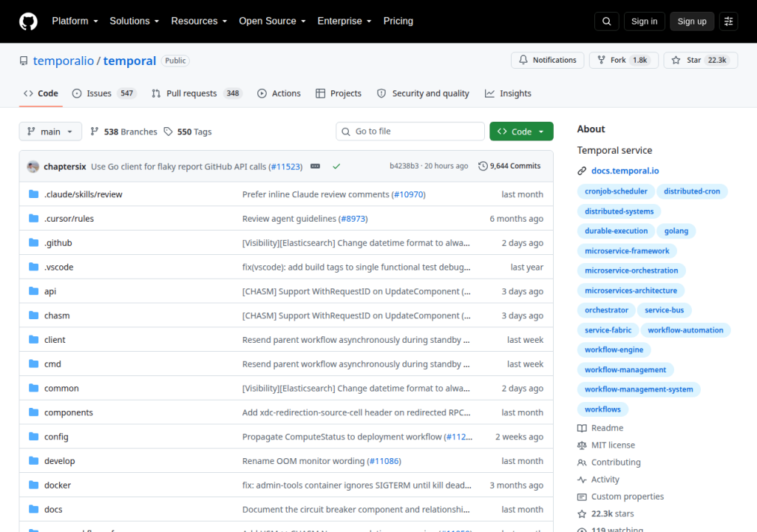View the 538 Branches list

[x=123, y=132]
